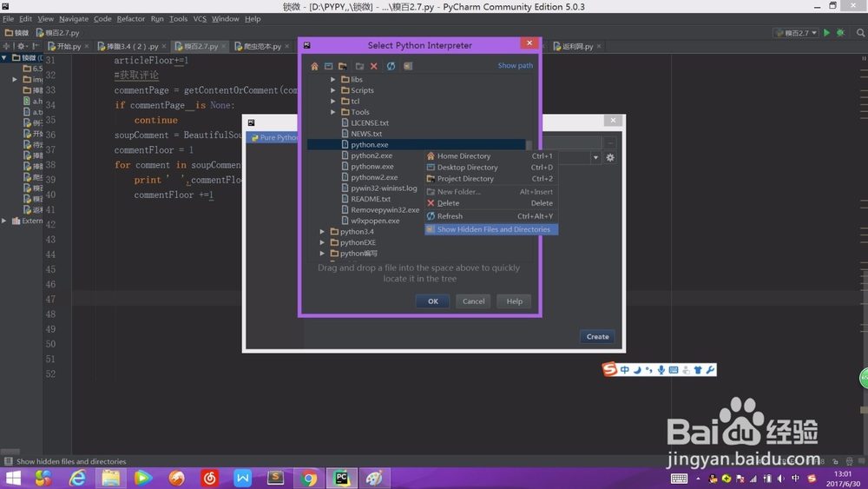Viewport: 868px width, 489px height.
Task: Expand the python3.4 folder
Action: pos(322,232)
